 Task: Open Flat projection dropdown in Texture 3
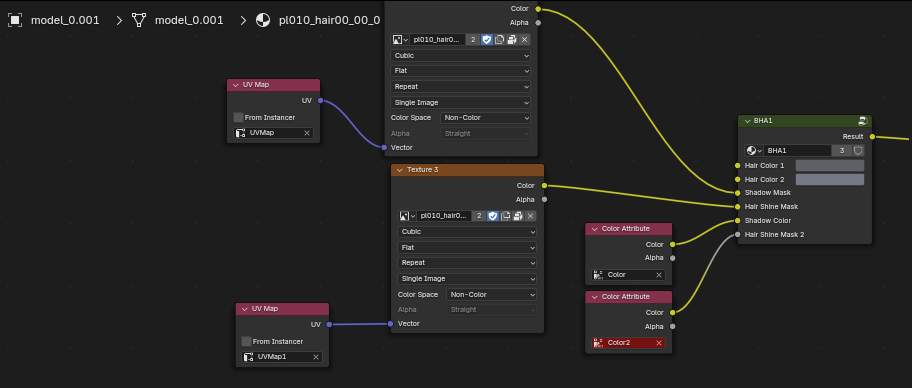click(467, 247)
